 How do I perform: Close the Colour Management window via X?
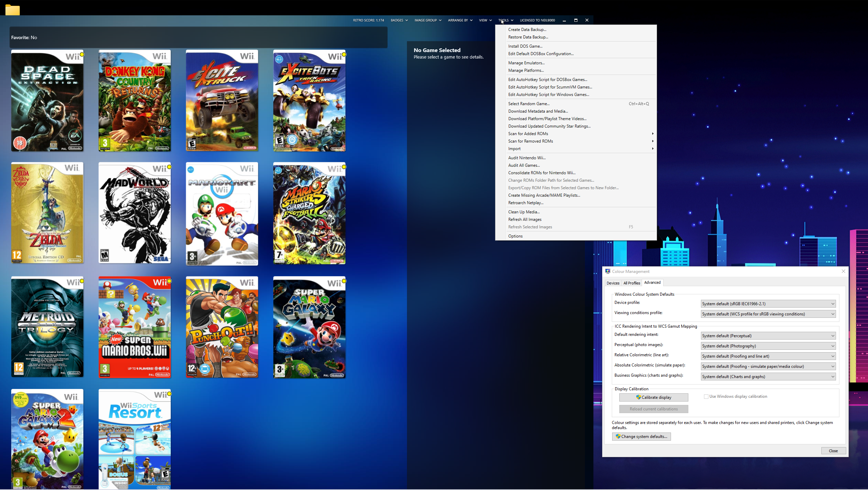pyautogui.click(x=843, y=271)
